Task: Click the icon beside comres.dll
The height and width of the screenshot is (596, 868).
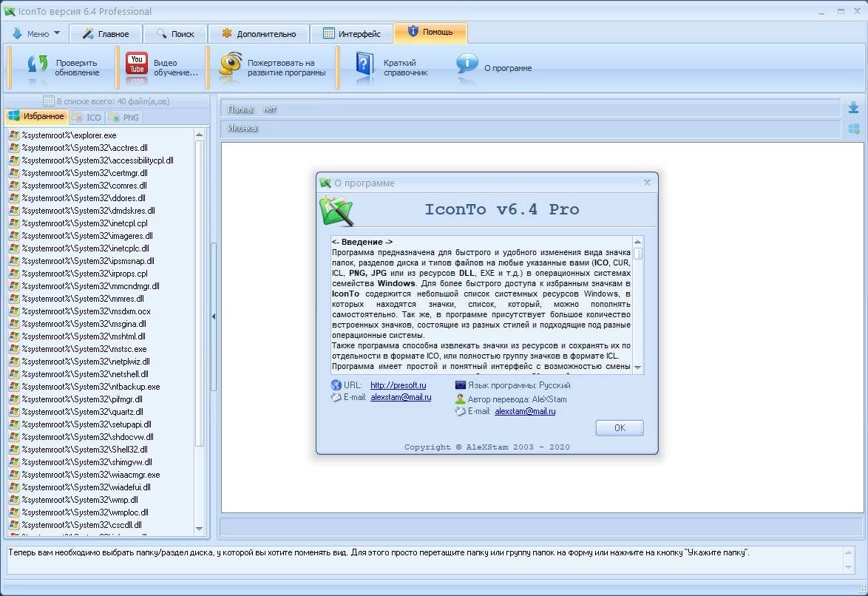Action: coord(14,186)
